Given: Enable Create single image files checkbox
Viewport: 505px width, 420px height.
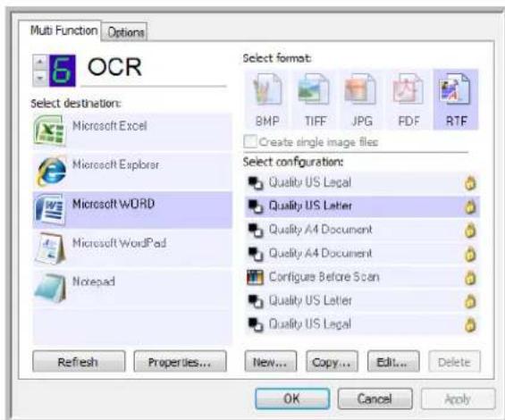Looking at the screenshot, I should (x=250, y=142).
